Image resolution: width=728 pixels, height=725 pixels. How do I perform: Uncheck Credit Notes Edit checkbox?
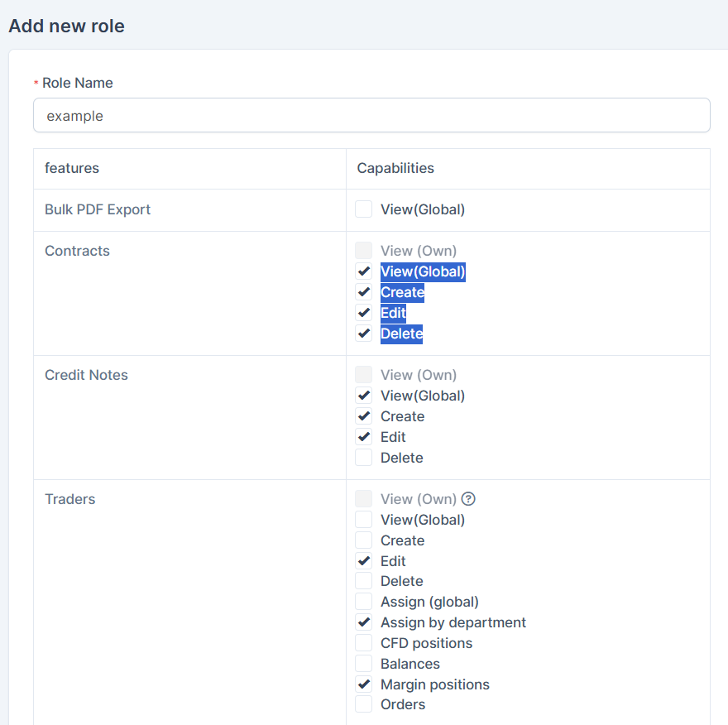(x=364, y=437)
